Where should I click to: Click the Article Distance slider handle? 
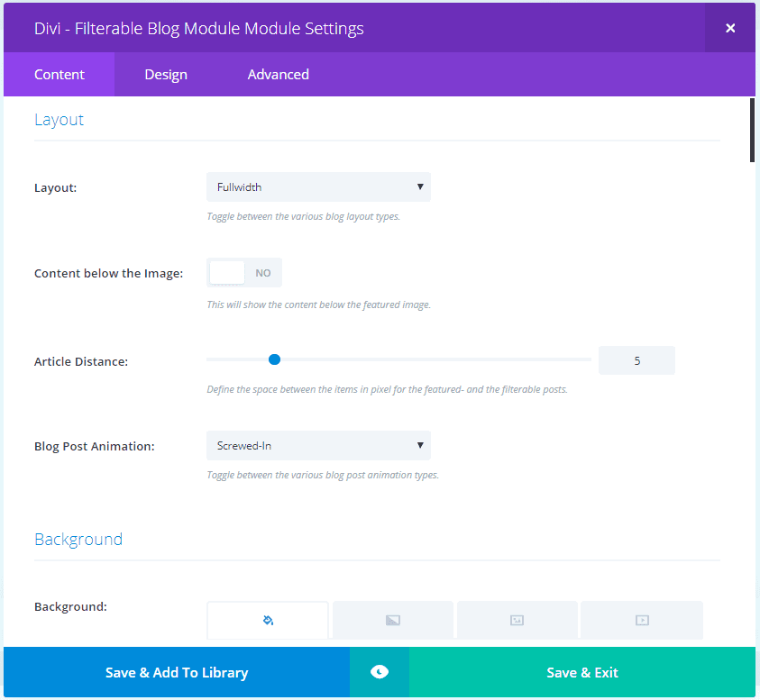275,359
